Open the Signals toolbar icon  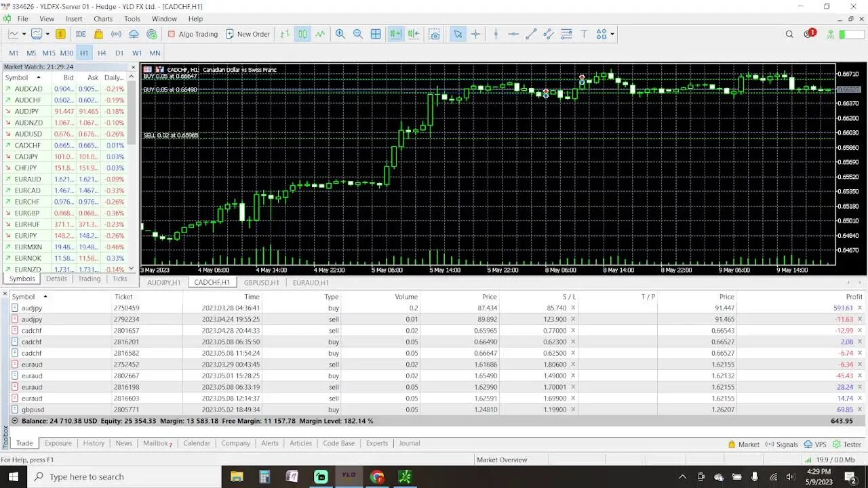117,34
